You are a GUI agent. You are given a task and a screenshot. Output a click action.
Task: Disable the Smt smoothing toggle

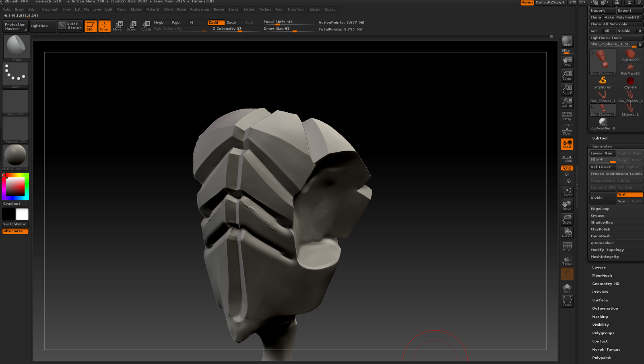(630, 194)
